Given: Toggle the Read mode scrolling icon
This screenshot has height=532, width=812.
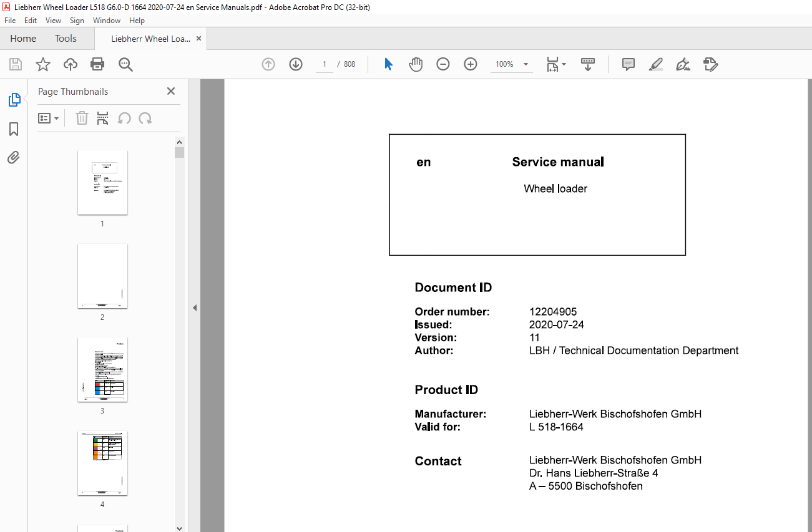Looking at the screenshot, I should point(588,64).
